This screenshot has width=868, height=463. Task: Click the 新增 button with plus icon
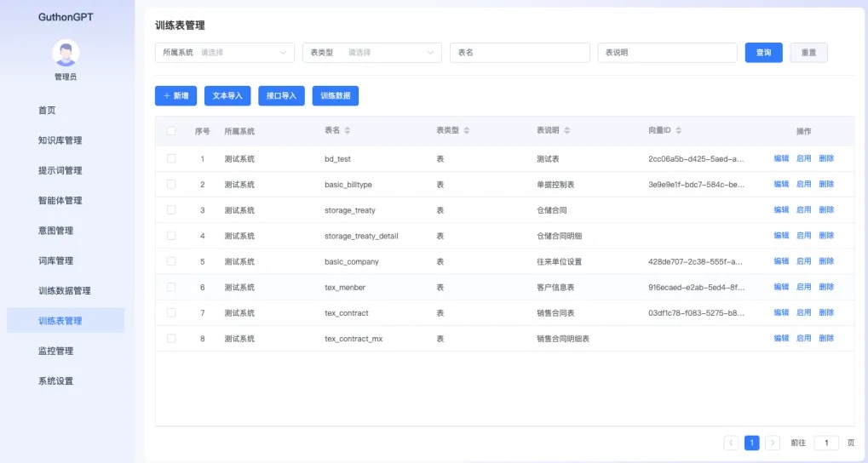click(175, 96)
